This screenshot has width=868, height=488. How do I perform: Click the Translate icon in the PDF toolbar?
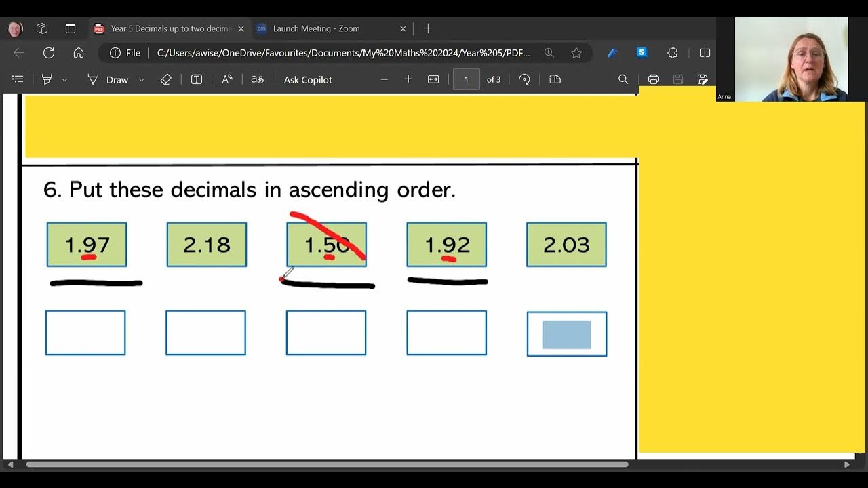point(257,79)
